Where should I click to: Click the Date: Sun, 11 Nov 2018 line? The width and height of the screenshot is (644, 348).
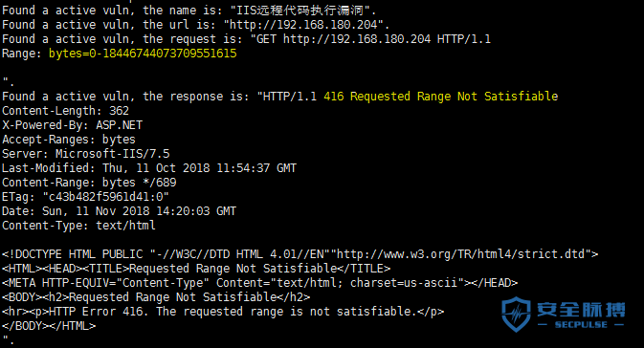(x=119, y=211)
